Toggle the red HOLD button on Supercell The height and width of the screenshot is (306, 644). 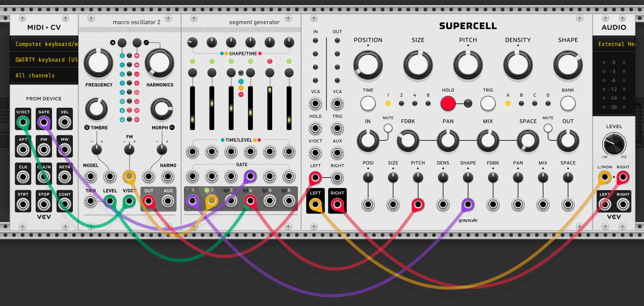[x=448, y=103]
